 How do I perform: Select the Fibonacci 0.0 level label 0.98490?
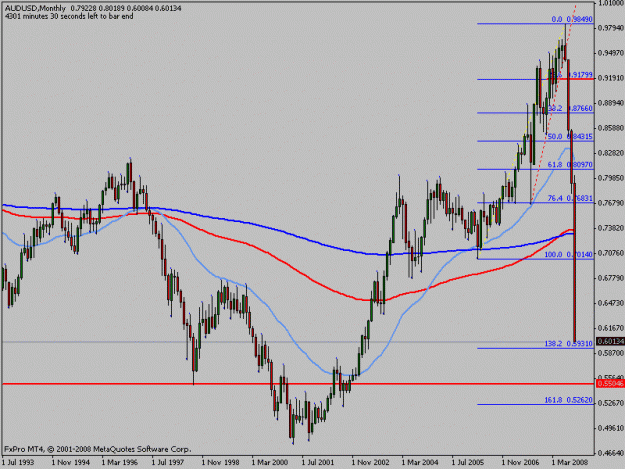tap(572, 19)
